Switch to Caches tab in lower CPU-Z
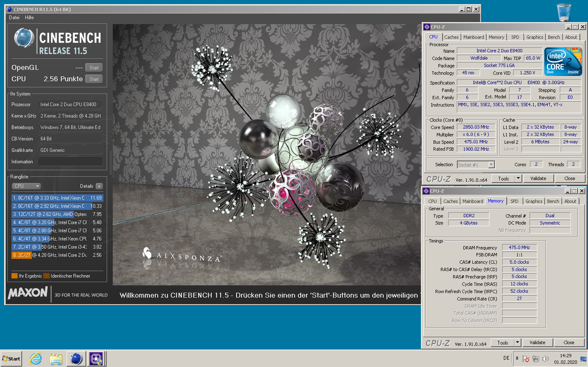 [451, 201]
